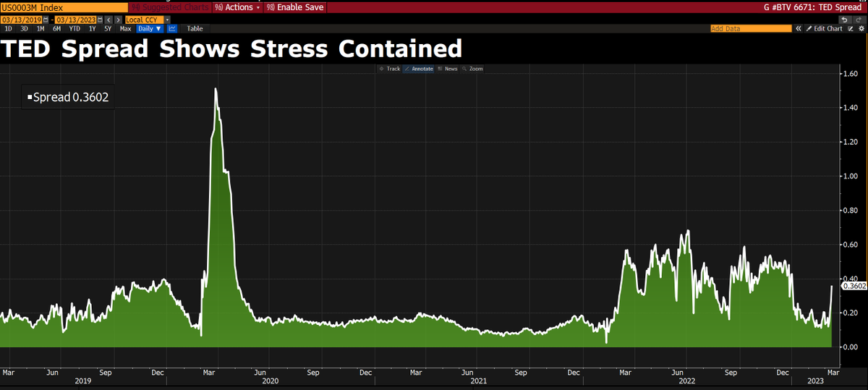The image size is (868, 390).
Task: Click the chart title TED Spread Shows Stress Contained
Action: click(x=231, y=49)
